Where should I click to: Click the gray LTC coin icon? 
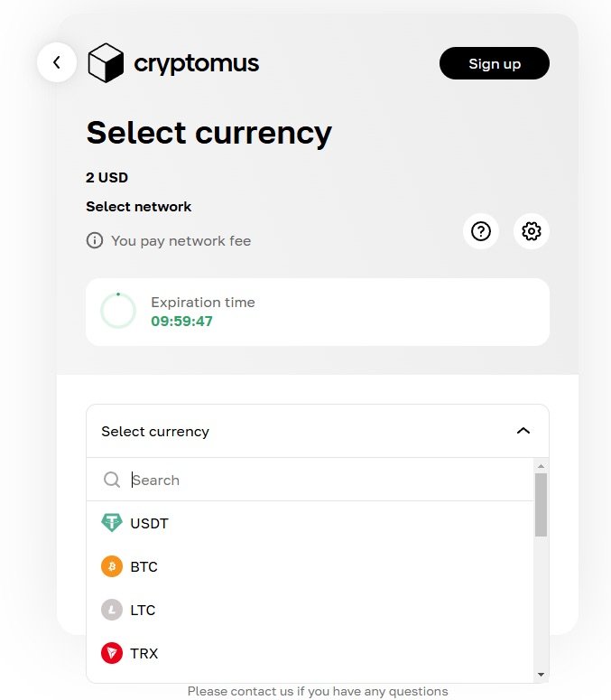click(x=112, y=610)
